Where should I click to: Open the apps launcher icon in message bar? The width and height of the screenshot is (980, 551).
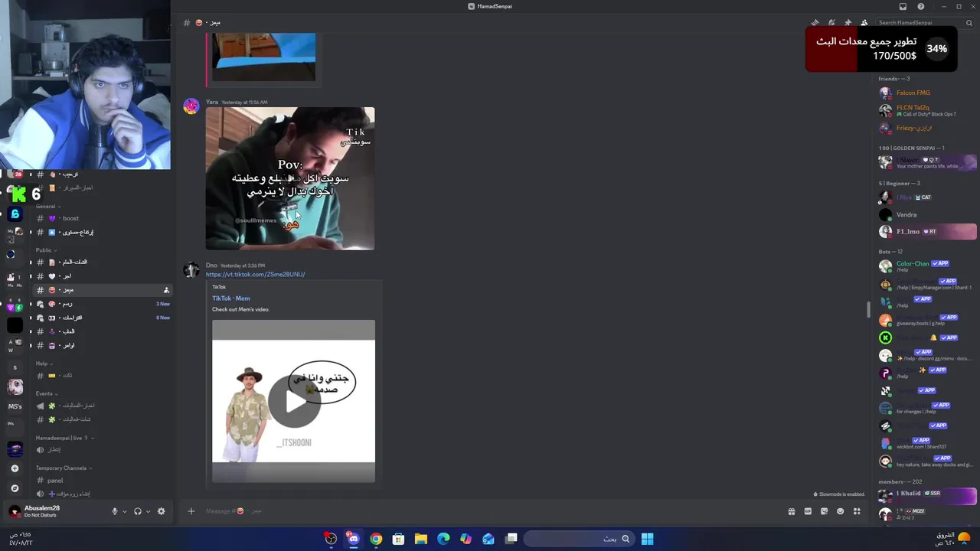857,511
